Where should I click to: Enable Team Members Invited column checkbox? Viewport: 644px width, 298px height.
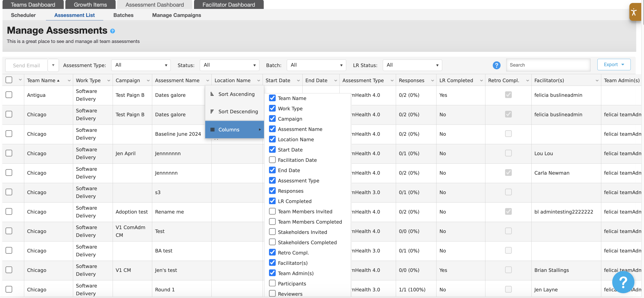pyautogui.click(x=272, y=211)
